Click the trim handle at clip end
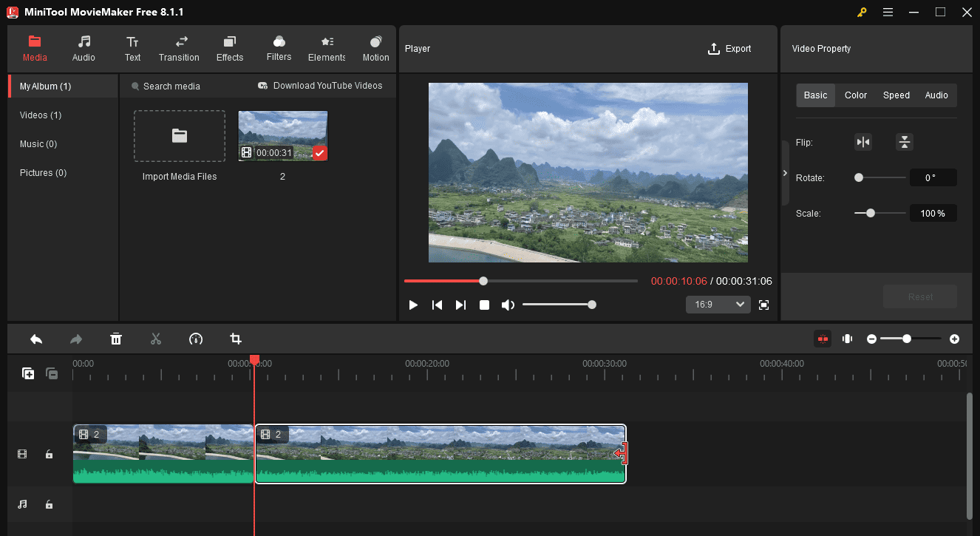980x536 pixels. 622,453
